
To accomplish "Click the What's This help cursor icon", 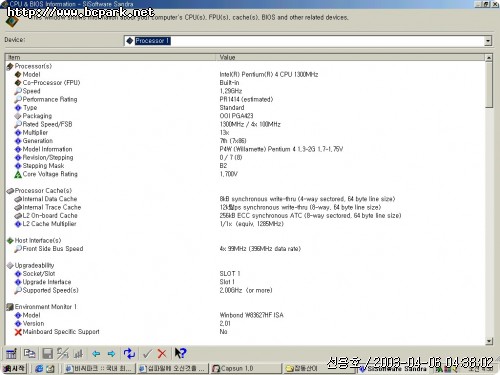I will [x=180, y=353].
